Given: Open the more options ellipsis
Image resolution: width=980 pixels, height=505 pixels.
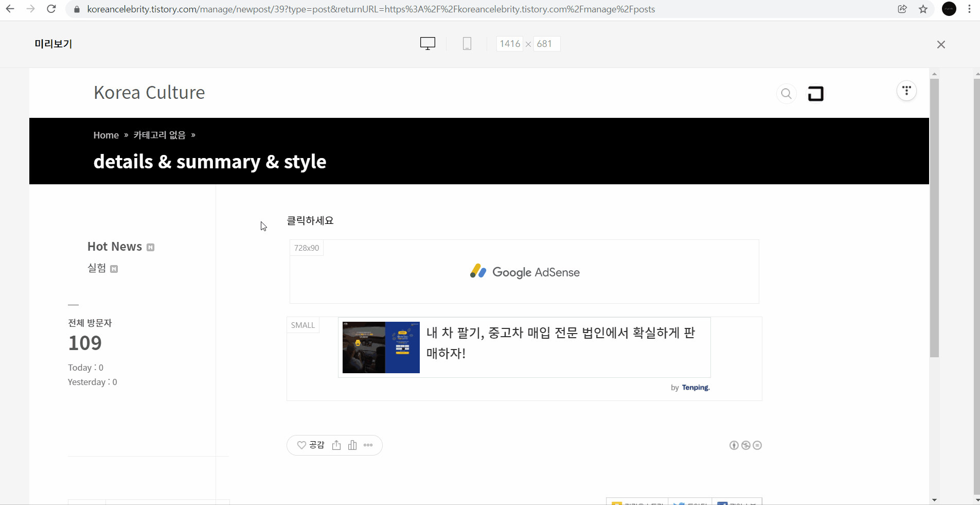Looking at the screenshot, I should pos(368,445).
